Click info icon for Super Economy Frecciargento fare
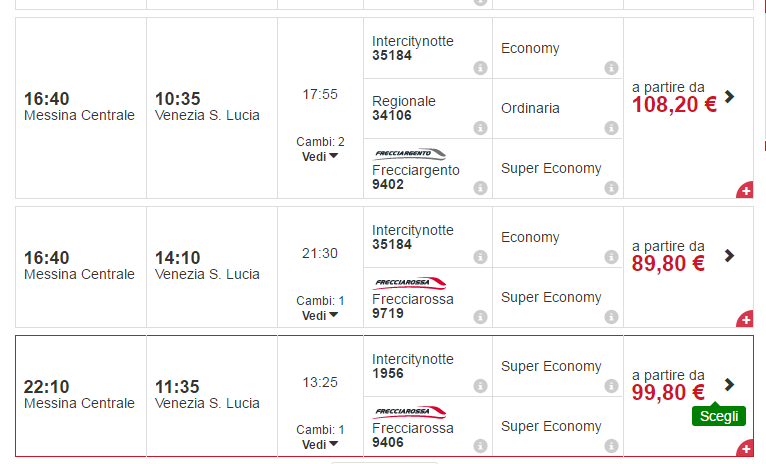The height and width of the screenshot is (464, 766). (611, 188)
